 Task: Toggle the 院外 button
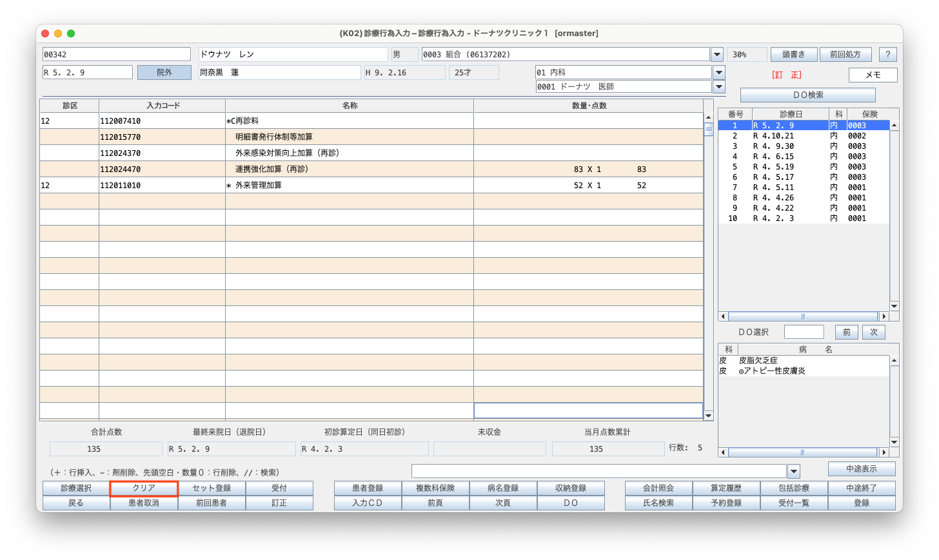coord(164,73)
